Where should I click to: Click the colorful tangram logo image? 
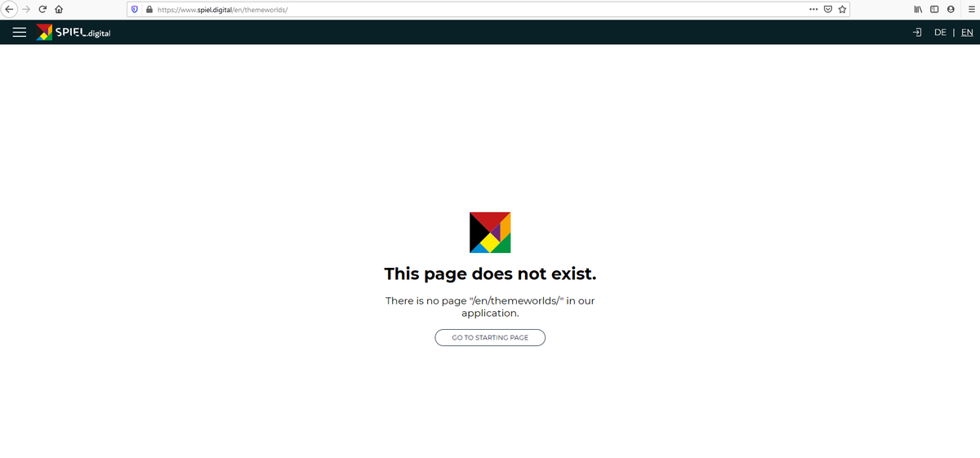coord(490,232)
